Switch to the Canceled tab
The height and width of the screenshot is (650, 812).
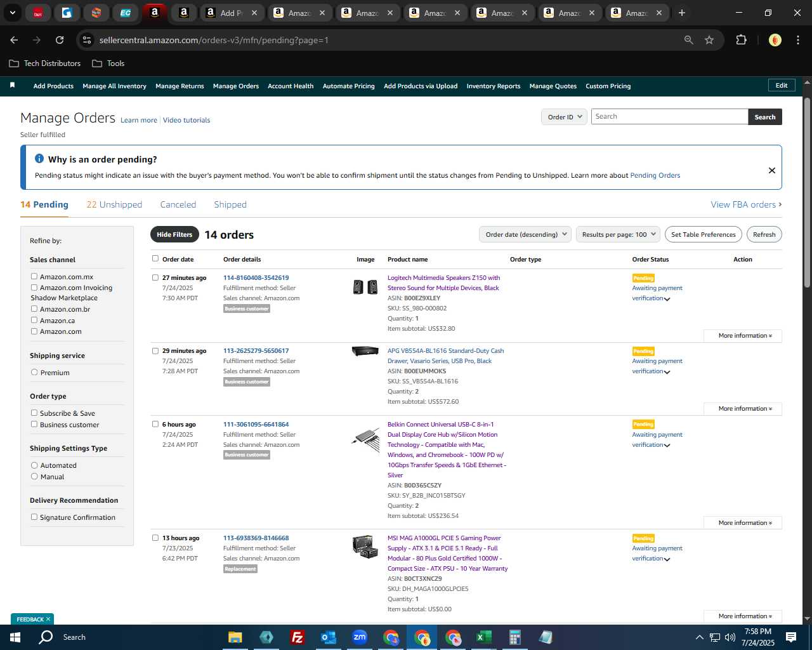click(x=178, y=204)
